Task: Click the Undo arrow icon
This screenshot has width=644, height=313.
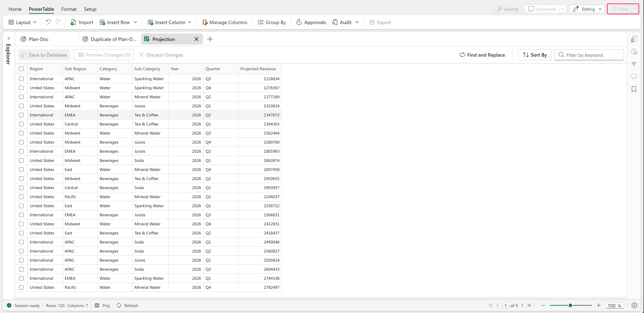Action: tap(48, 22)
